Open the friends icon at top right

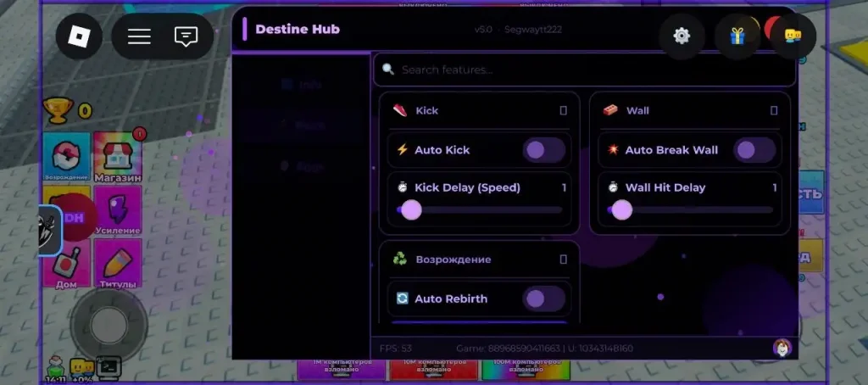click(x=793, y=36)
